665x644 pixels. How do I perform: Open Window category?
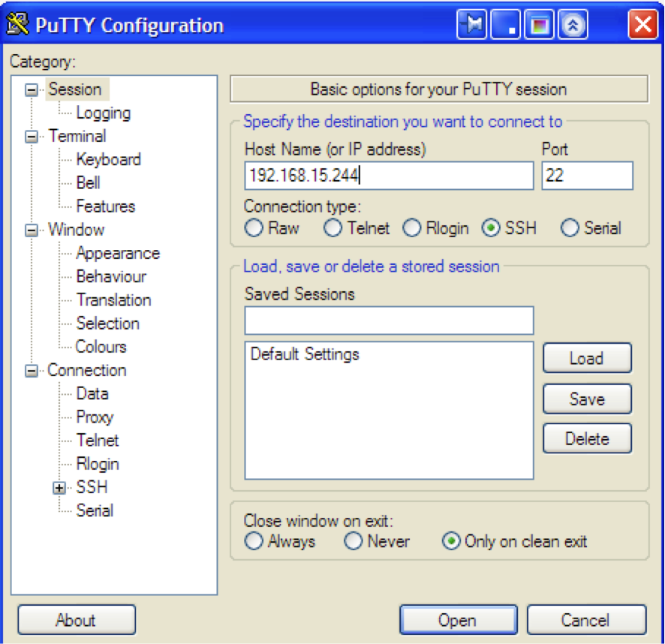[x=77, y=230]
